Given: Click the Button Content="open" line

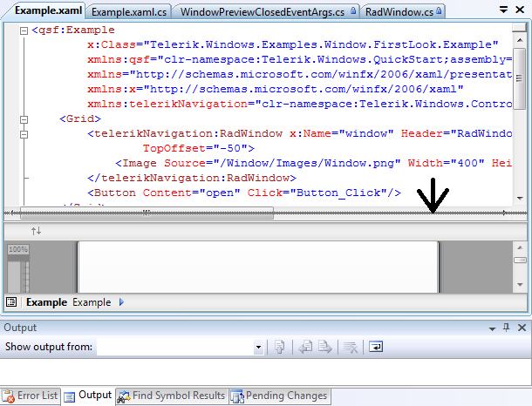Looking at the screenshot, I should (x=244, y=193).
